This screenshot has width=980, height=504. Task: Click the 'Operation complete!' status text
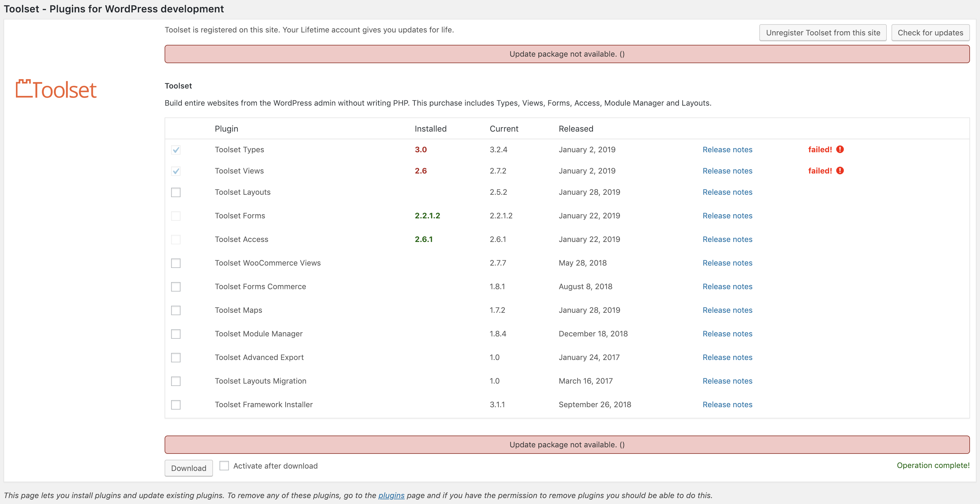tap(933, 465)
